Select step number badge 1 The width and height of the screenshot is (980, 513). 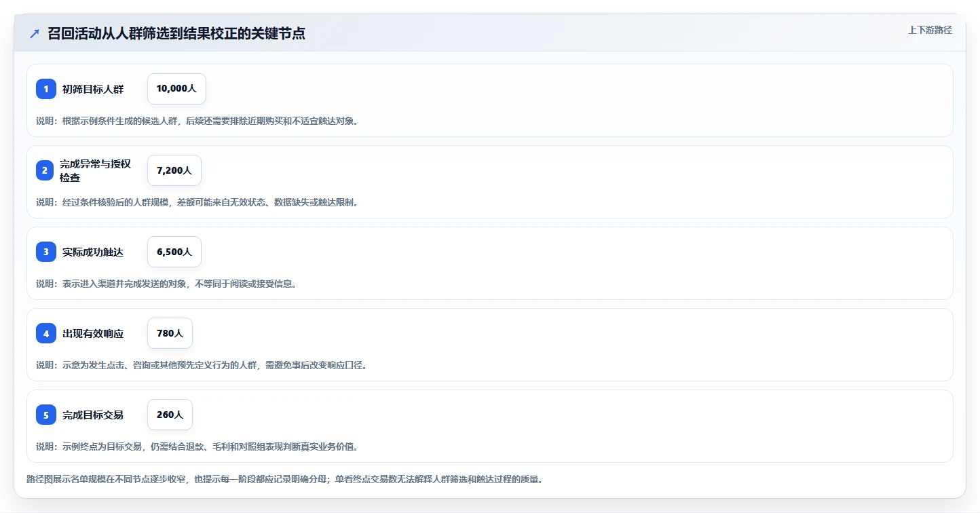pos(46,89)
